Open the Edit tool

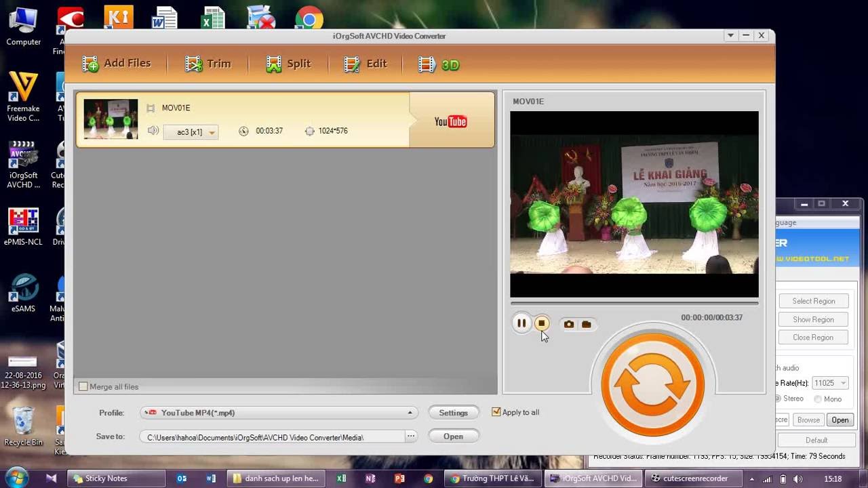(x=365, y=64)
